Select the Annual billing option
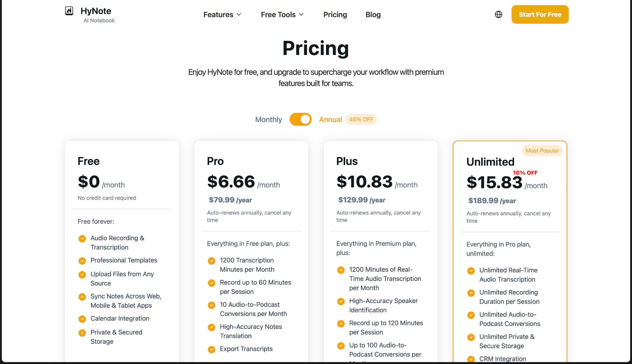The width and height of the screenshot is (632, 364). [330, 119]
